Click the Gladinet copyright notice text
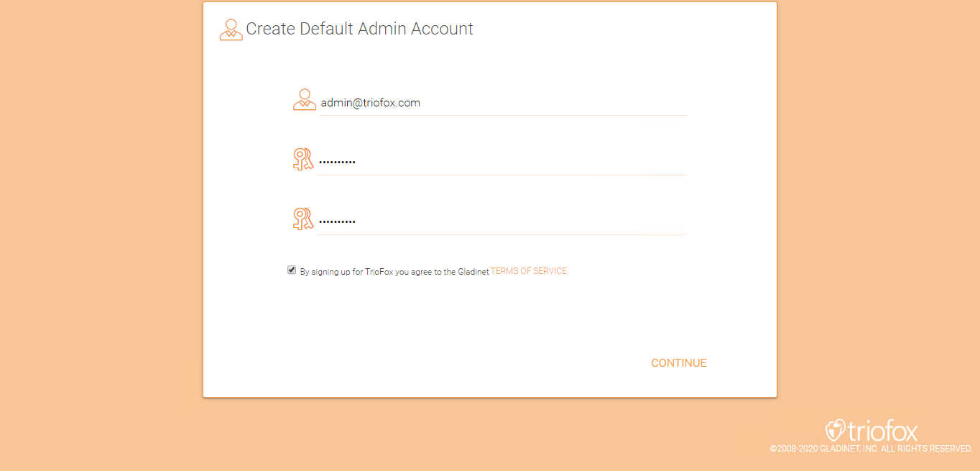This screenshot has width=980, height=471. point(871,449)
